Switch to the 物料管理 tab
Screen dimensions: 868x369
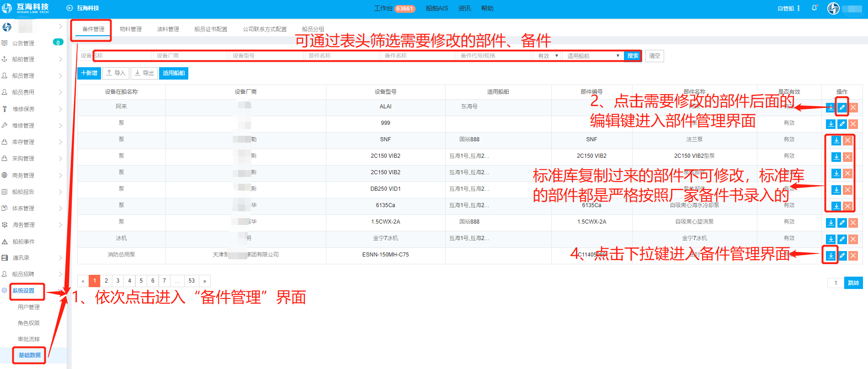[131, 29]
